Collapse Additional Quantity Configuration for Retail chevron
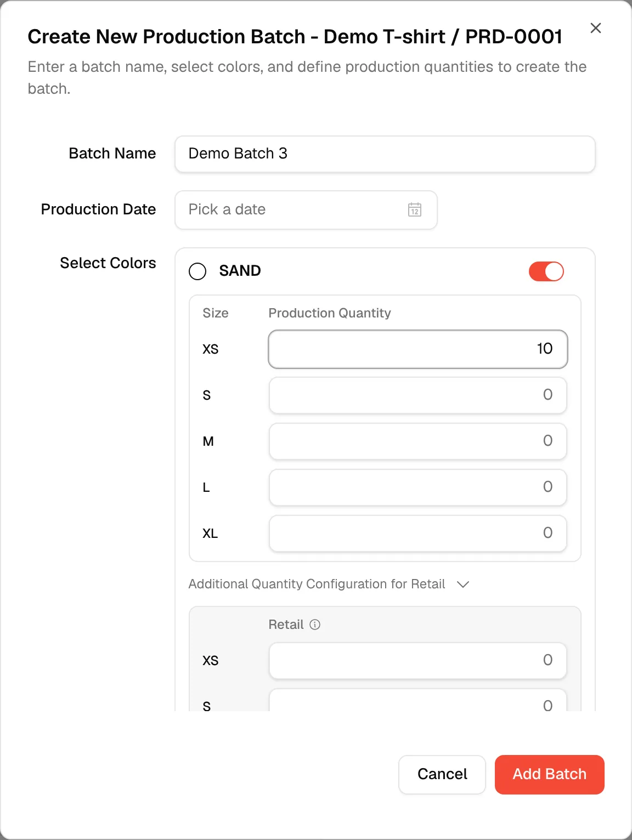Viewport: 632px width, 840px height. click(463, 584)
